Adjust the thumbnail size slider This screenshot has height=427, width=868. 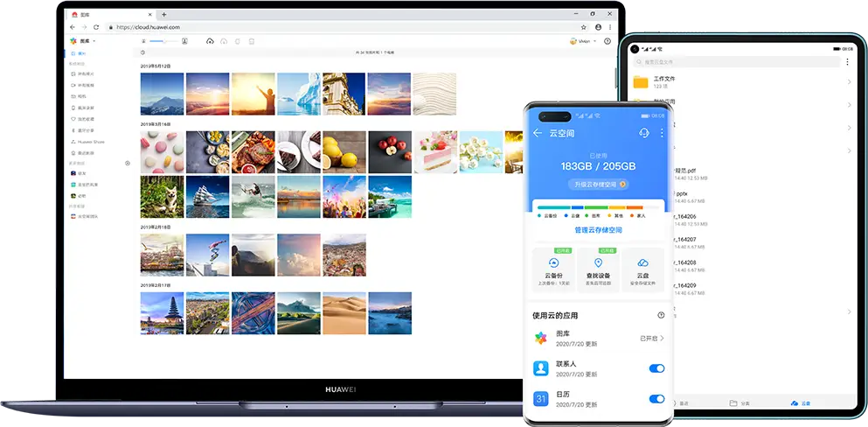162,41
